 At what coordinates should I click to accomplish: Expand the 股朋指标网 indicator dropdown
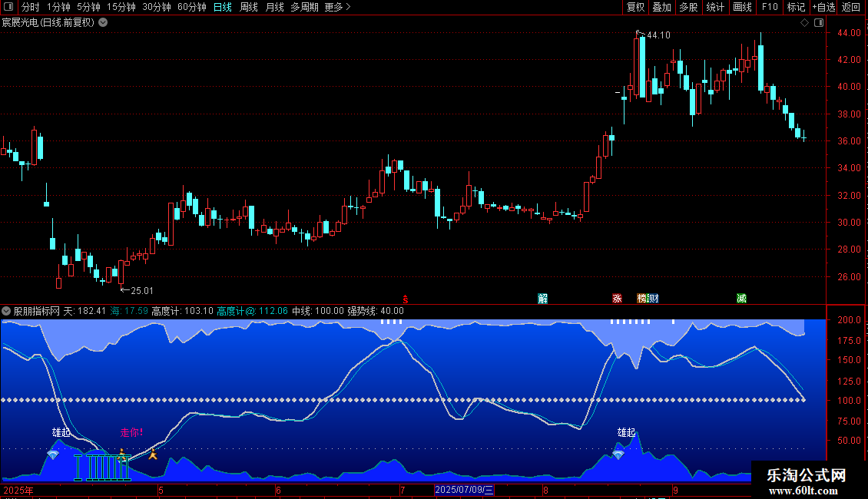coord(6,311)
